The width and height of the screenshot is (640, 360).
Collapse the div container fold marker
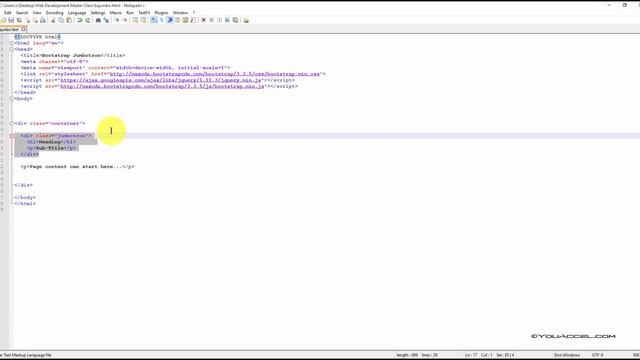(x=12, y=123)
